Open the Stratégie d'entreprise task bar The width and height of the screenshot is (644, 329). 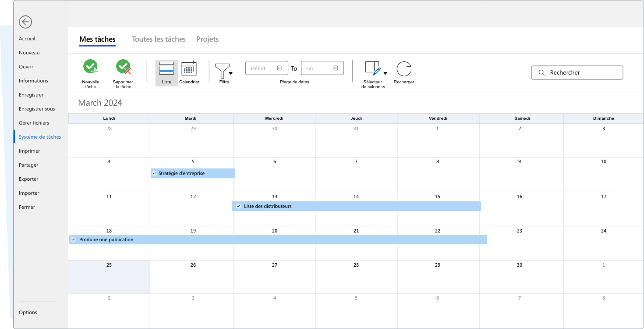tap(193, 173)
